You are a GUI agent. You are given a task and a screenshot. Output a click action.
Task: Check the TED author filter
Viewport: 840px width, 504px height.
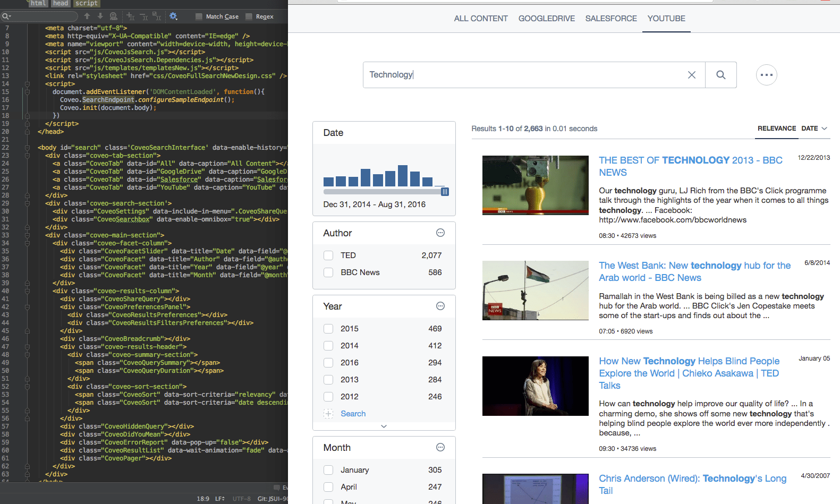[x=328, y=255]
